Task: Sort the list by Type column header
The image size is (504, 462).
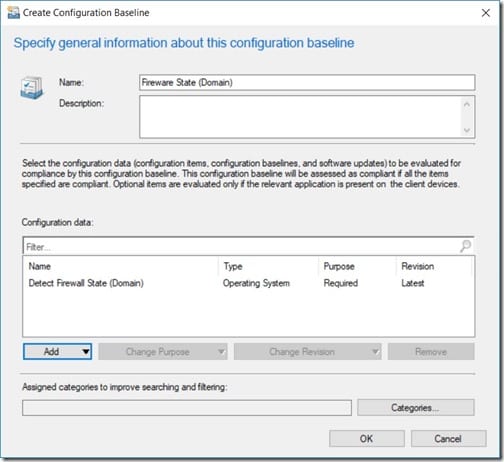Action: coord(268,266)
